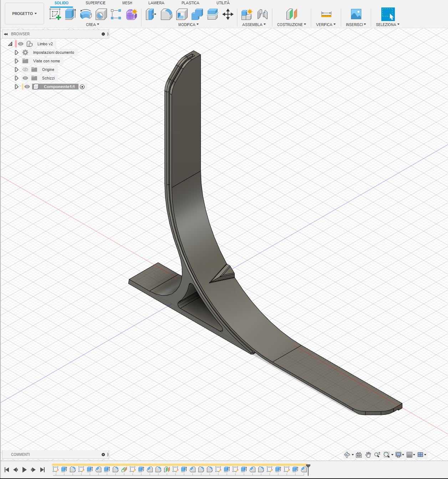Image resolution: width=448 pixels, height=479 pixels.
Task: Hide the Schizzi folder
Action: [25, 78]
